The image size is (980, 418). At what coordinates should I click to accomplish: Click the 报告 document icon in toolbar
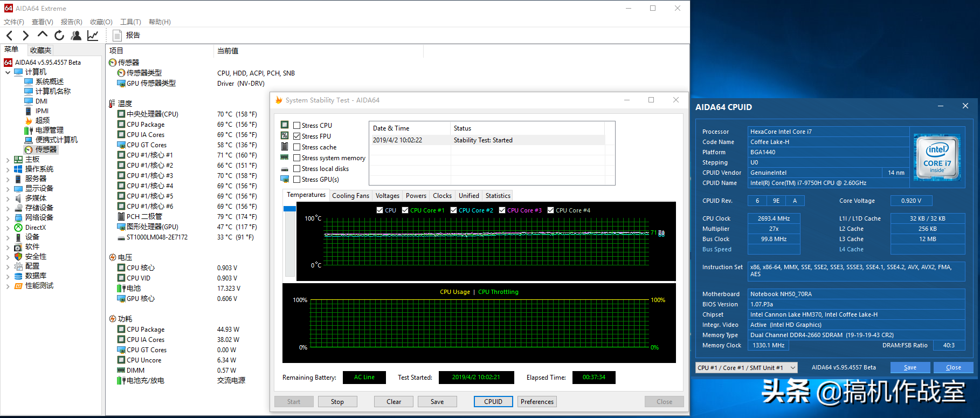[x=117, y=36]
